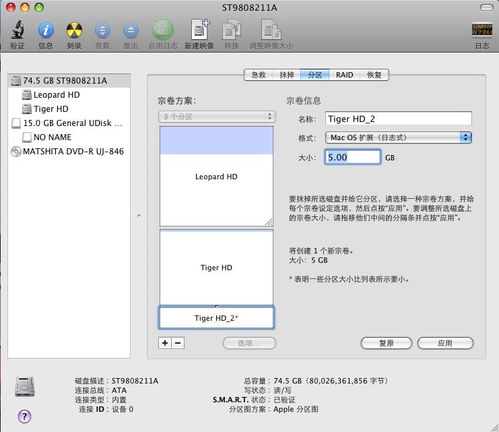Viewport: 499px width, 432px height.
Task: Click the window title ST9808211A
Action: click(250, 7)
